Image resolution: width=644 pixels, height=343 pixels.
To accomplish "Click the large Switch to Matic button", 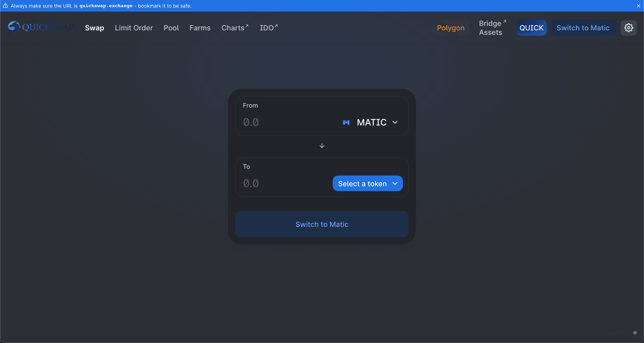I will tap(322, 224).
